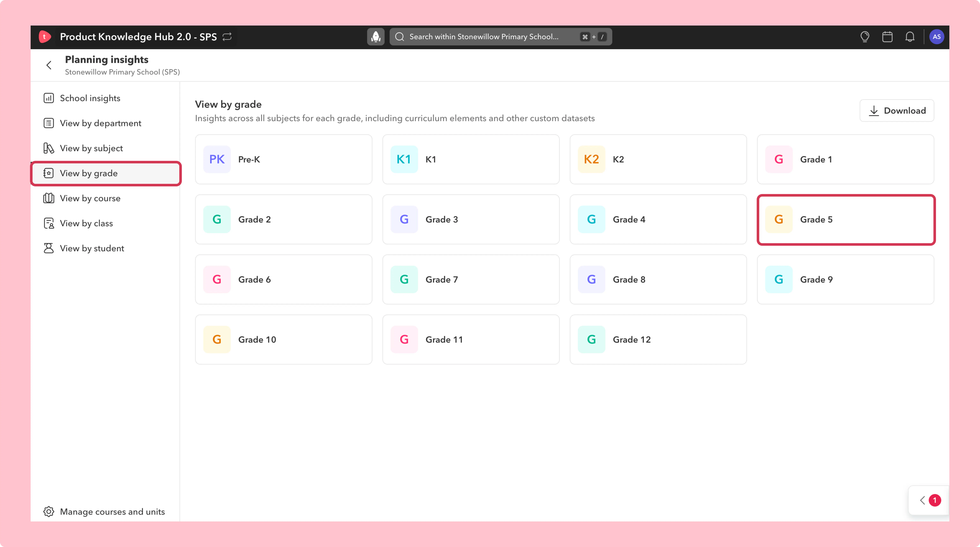This screenshot has width=980, height=547.
Task: Click the Manage courses gear icon
Action: [x=49, y=512]
